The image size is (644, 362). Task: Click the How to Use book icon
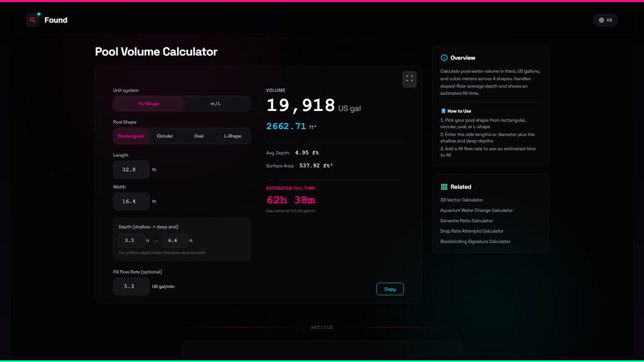tap(443, 111)
